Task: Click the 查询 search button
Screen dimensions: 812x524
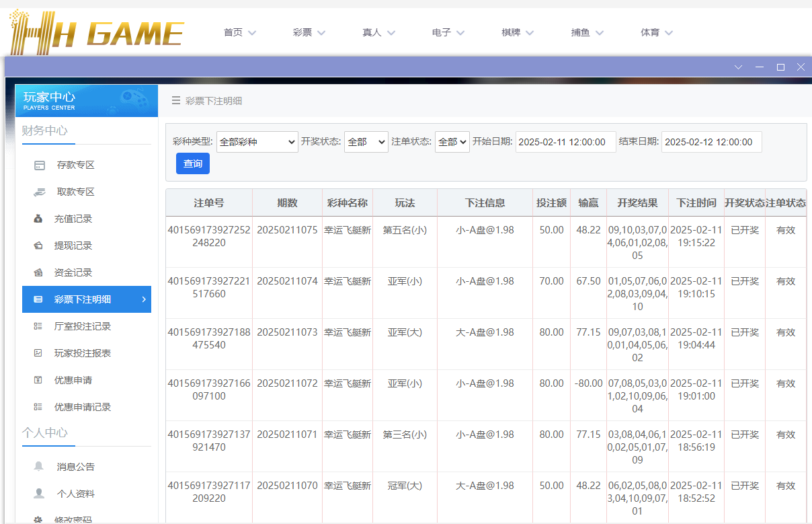Action: [x=193, y=163]
